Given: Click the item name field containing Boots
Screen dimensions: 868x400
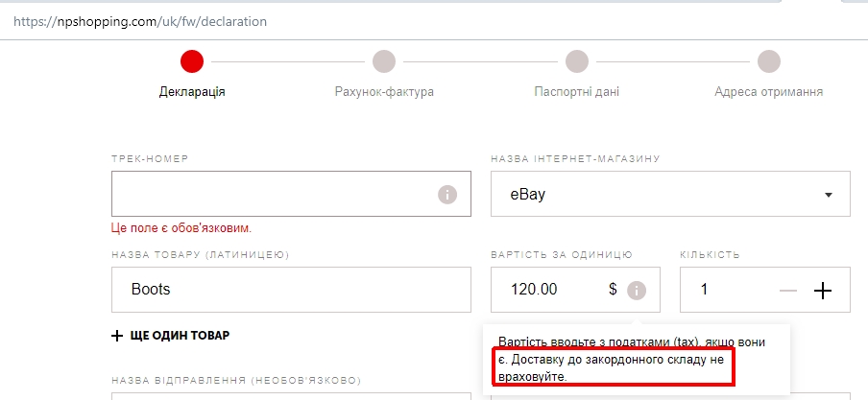Looking at the screenshot, I should point(291,290).
